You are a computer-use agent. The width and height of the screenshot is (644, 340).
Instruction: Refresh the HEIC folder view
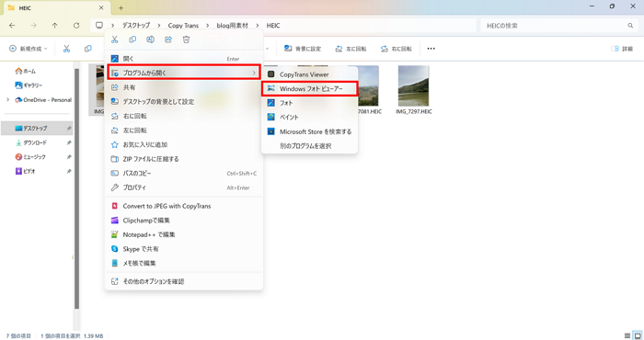[76, 26]
